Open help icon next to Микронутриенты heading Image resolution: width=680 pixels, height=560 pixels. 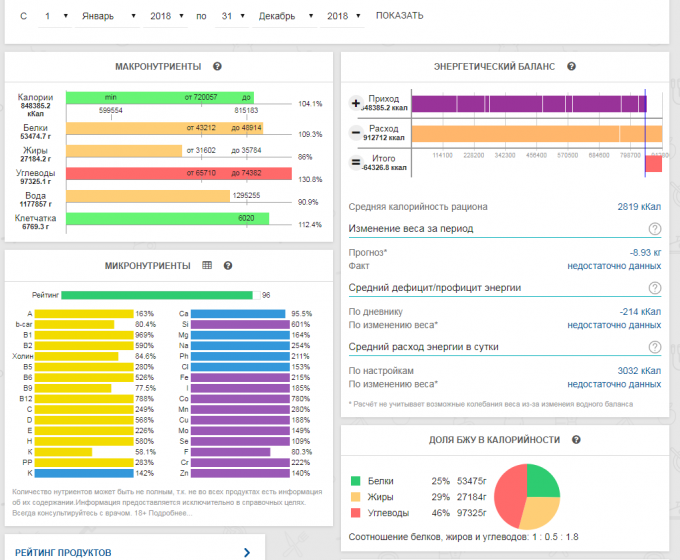(228, 266)
